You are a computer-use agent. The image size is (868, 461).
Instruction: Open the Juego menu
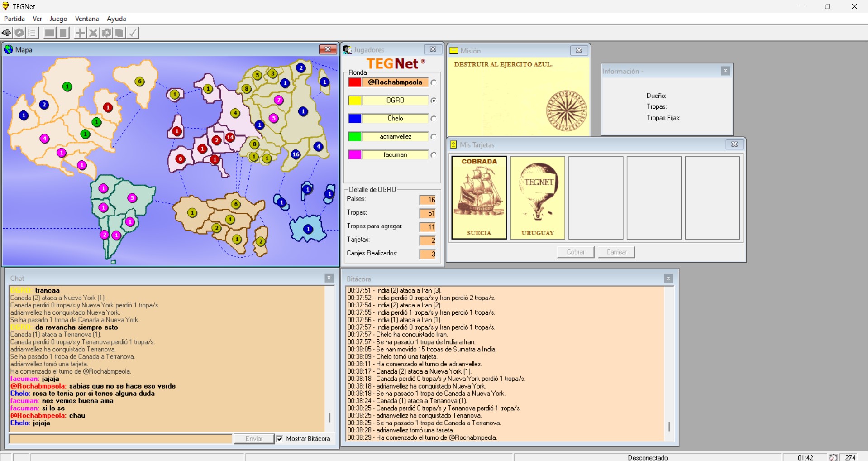(x=58, y=19)
